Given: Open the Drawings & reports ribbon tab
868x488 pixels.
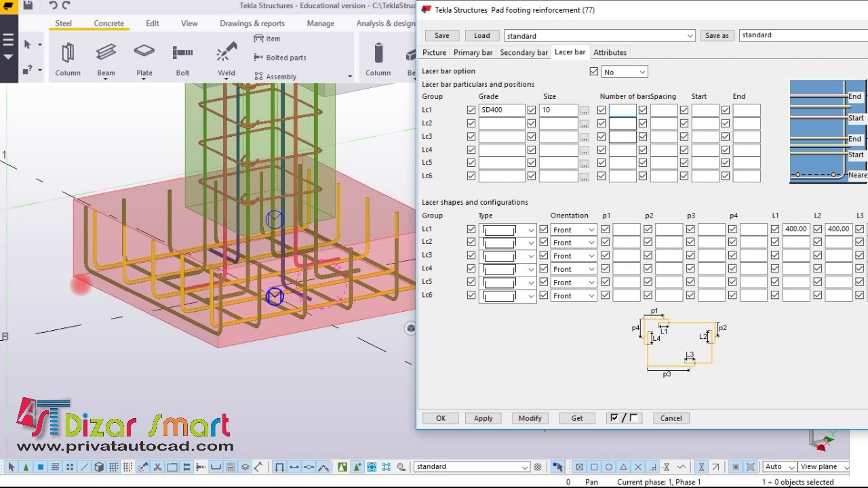Looking at the screenshot, I should tap(252, 23).
